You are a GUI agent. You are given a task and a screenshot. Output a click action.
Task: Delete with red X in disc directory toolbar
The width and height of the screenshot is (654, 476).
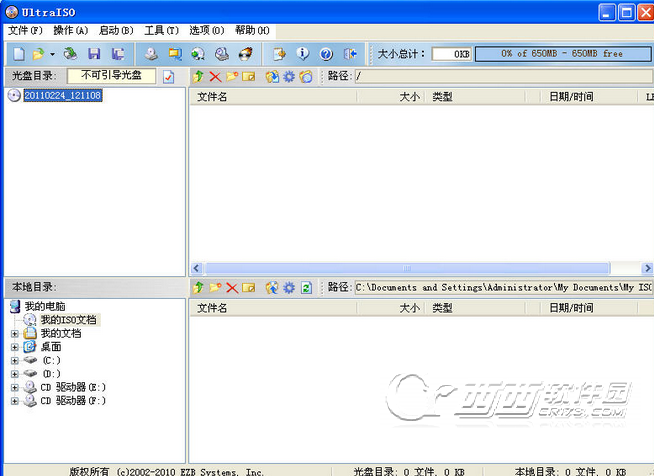pyautogui.click(x=215, y=77)
